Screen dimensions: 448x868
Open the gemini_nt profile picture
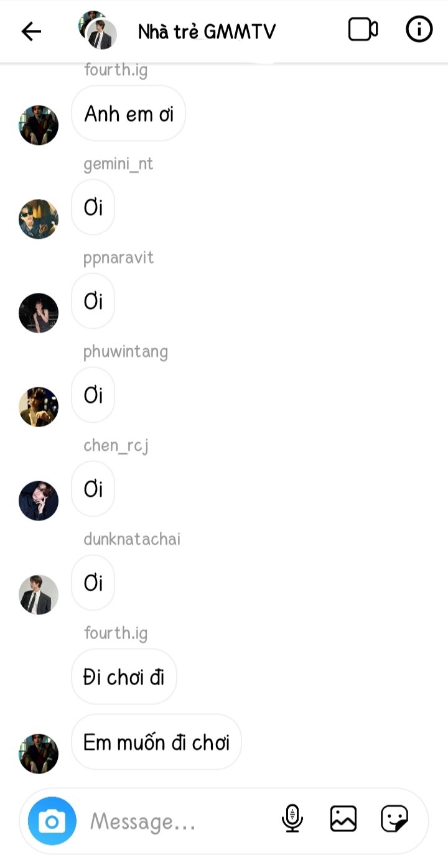[x=39, y=219]
